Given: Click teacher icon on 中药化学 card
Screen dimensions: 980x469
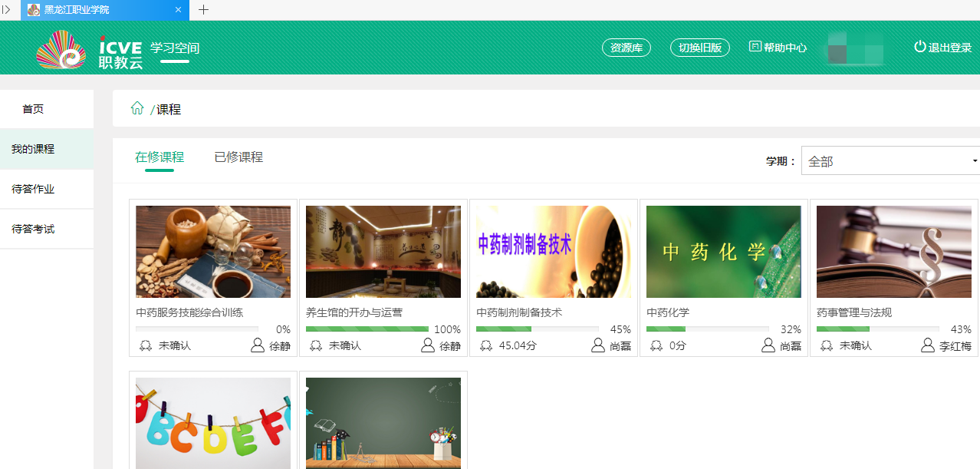Looking at the screenshot, I should click(768, 345).
